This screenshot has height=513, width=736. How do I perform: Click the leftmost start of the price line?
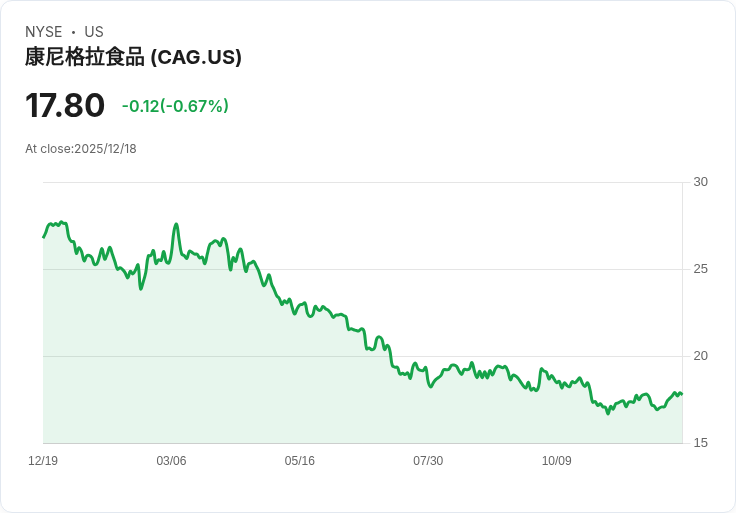(44, 237)
